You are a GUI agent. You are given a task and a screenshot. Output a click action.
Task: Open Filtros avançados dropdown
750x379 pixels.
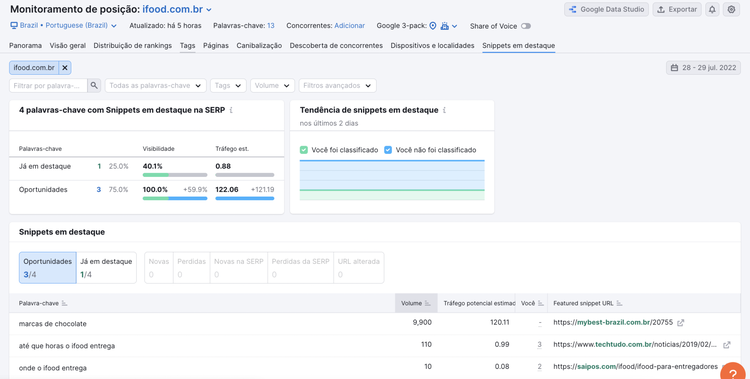pos(337,86)
